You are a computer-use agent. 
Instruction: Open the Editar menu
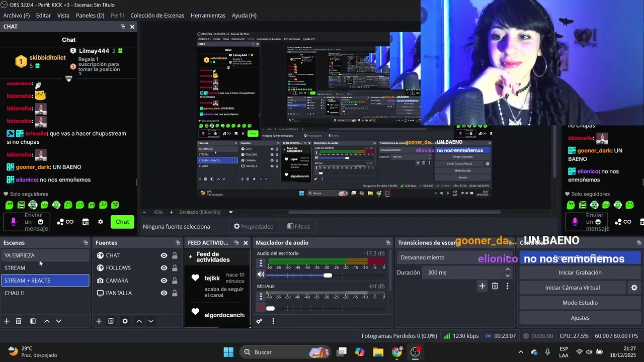pyautogui.click(x=43, y=16)
